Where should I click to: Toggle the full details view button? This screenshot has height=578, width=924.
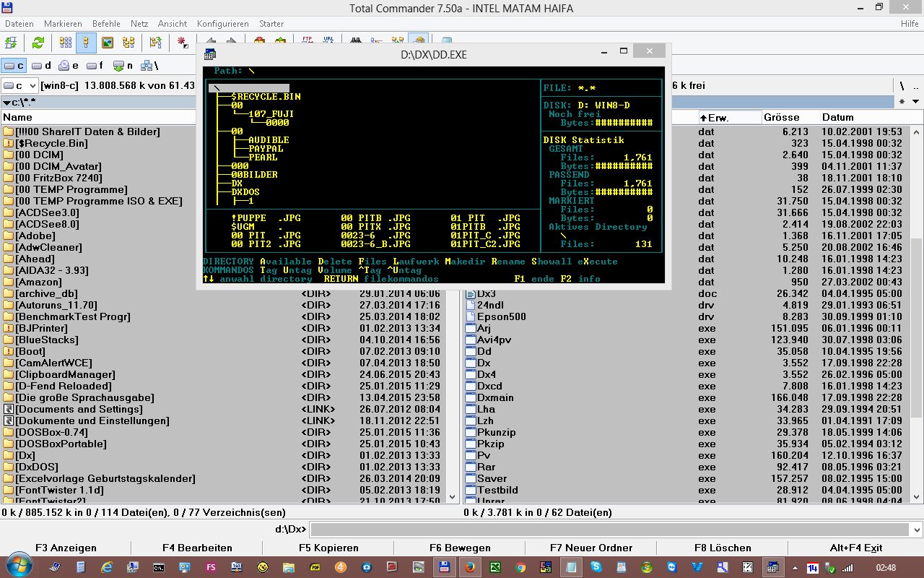tap(87, 43)
